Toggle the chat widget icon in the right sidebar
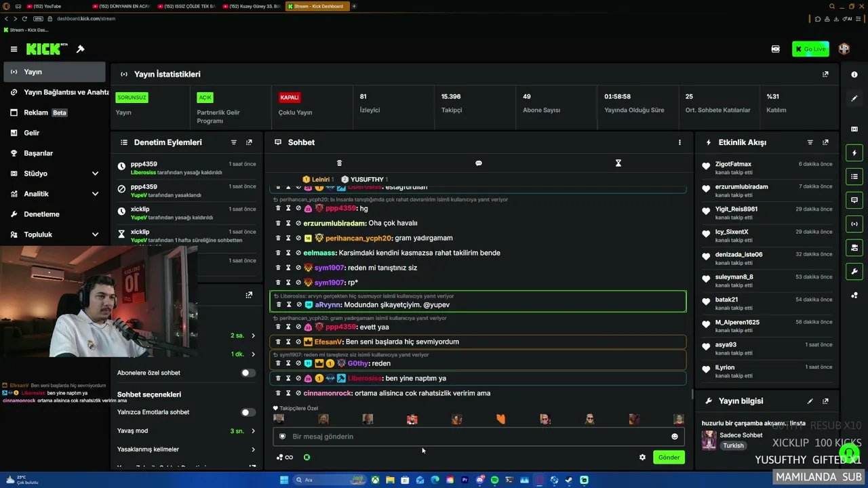The height and width of the screenshot is (488, 868). coord(854,200)
